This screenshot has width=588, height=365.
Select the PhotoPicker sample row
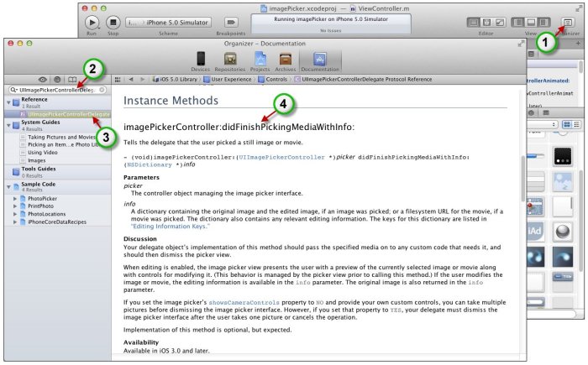pos(58,199)
